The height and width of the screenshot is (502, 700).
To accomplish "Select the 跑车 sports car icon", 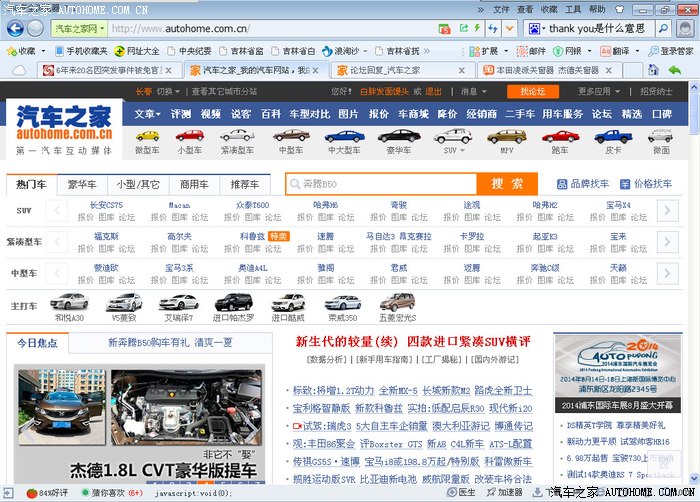I will pyautogui.click(x=559, y=136).
